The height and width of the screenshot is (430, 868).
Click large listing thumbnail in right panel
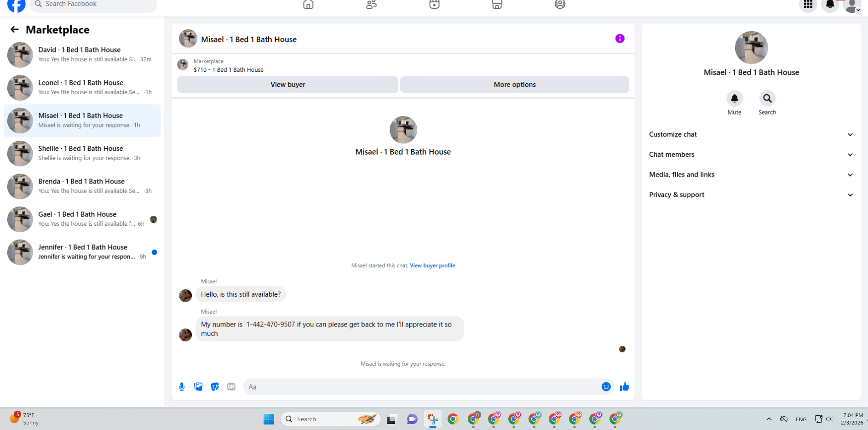click(751, 48)
